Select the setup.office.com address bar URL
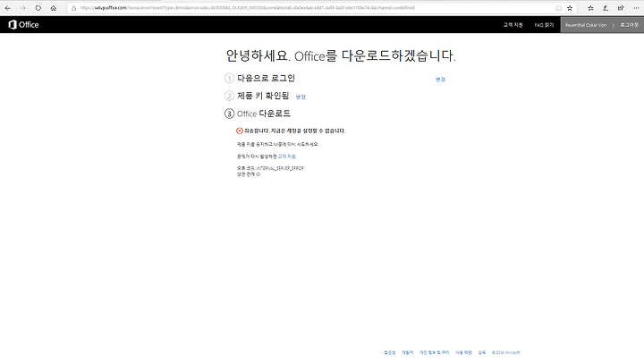 [247, 8]
